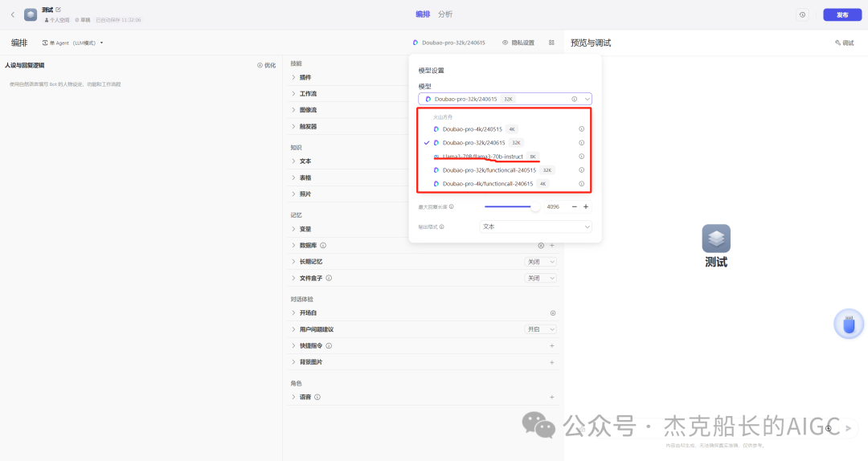Select model Llama3-70B/llama3-70b-instruct
Viewport: 868px width, 461px height.
505,157
